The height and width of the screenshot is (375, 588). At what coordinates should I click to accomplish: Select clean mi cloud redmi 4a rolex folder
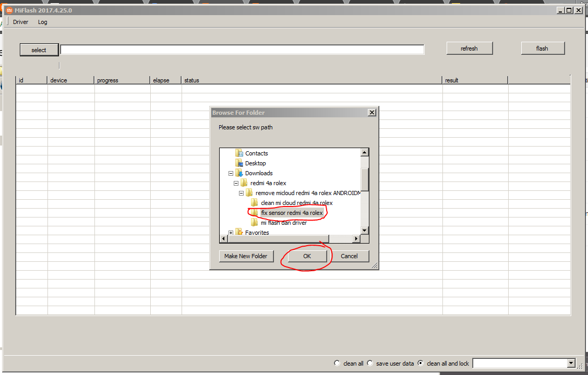(x=297, y=203)
